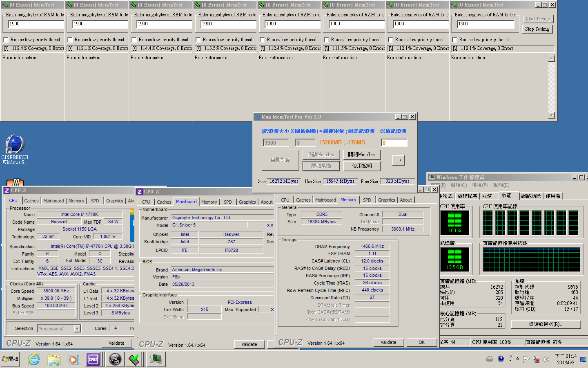Click the right-arrow button in Run MemTest Pro
Viewport: 588px width, 368px height.
(x=398, y=160)
